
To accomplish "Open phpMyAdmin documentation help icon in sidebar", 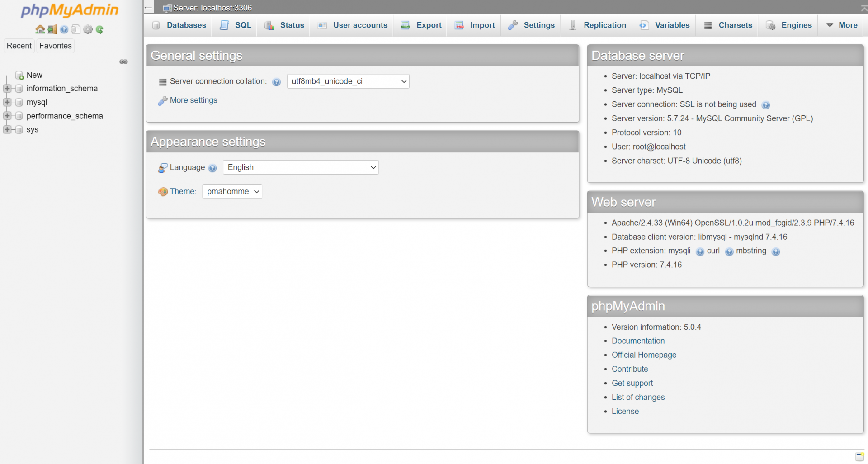I will coord(64,29).
